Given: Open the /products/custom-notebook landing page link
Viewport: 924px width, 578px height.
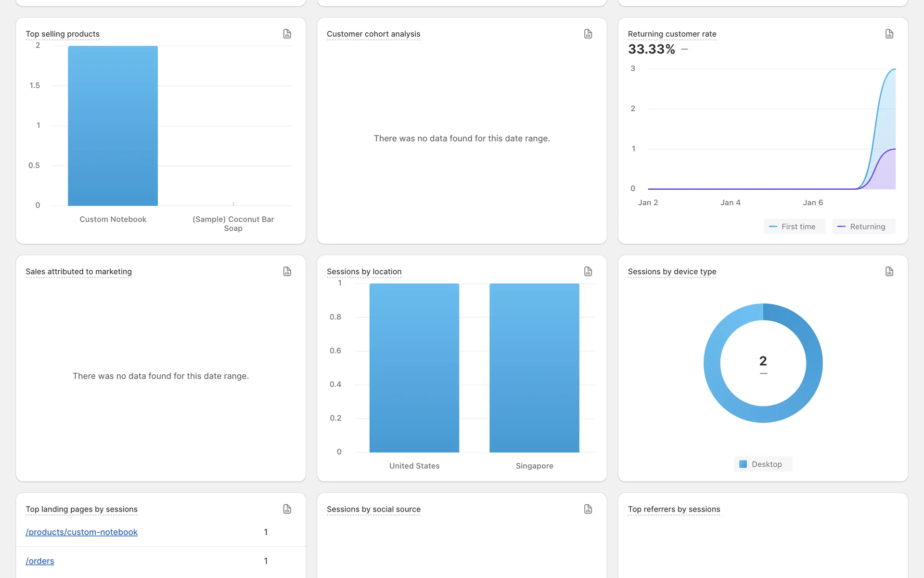Looking at the screenshot, I should (x=81, y=532).
